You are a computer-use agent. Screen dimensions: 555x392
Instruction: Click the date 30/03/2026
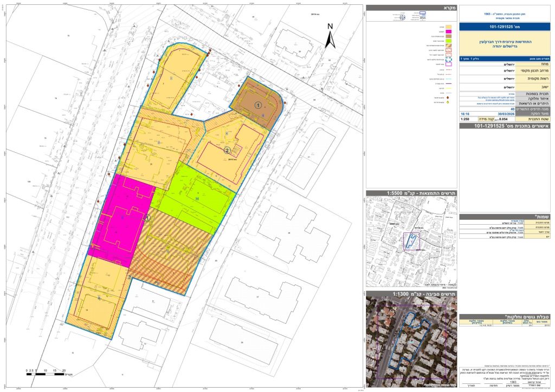[506, 114]
